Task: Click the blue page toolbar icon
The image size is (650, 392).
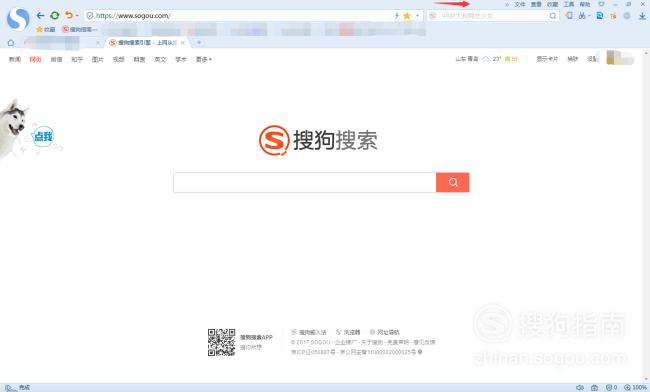Action: (x=599, y=16)
